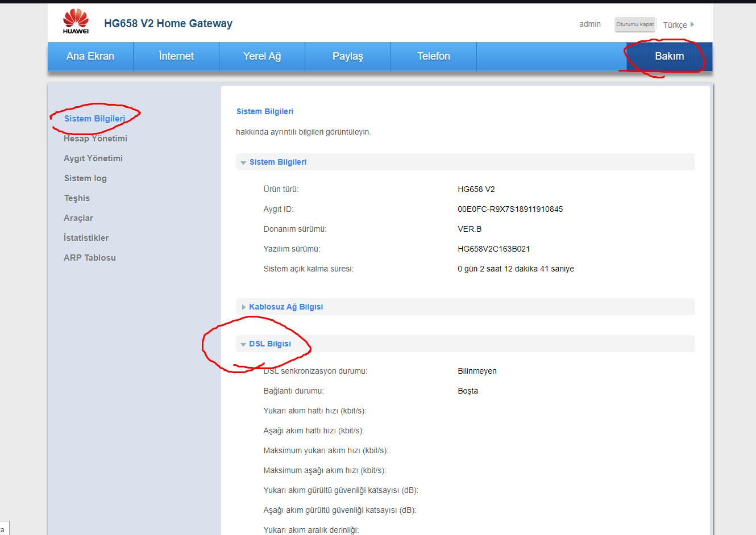
Task: Collapse the Sistem Bilgileri section
Action: click(x=465, y=162)
